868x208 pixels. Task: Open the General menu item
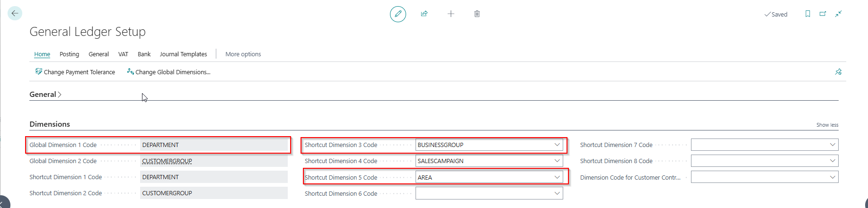click(x=98, y=54)
